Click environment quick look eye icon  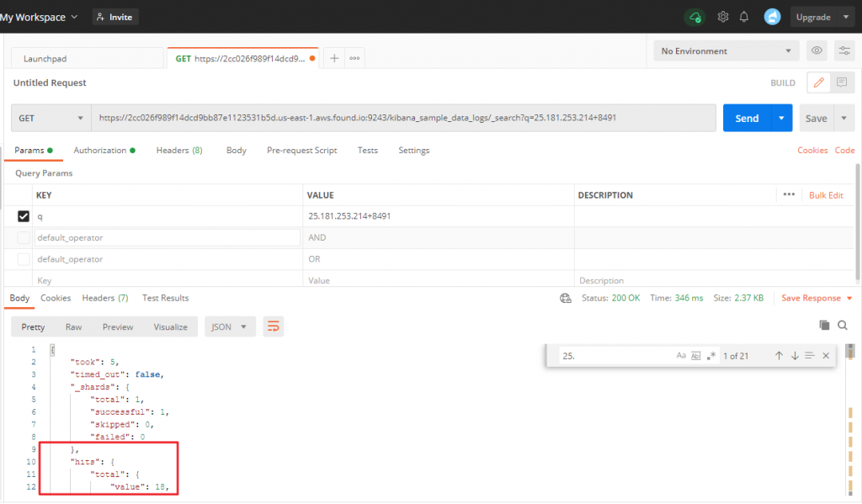click(x=817, y=50)
